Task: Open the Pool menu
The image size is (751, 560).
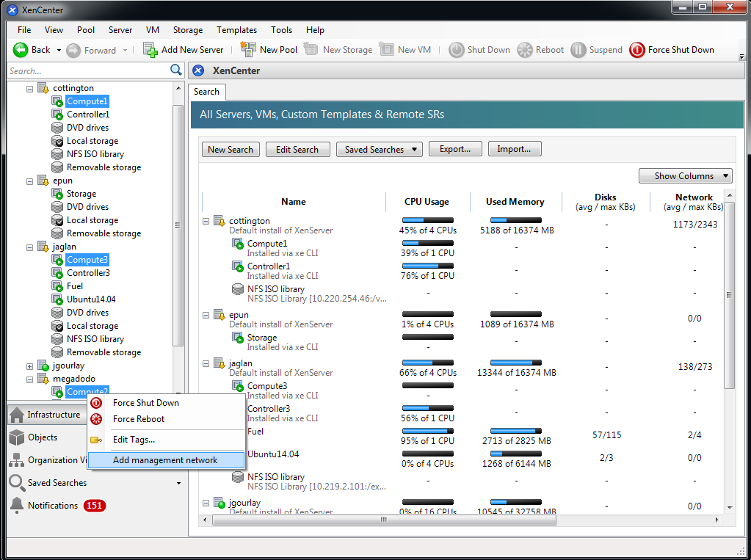Action: (86, 29)
